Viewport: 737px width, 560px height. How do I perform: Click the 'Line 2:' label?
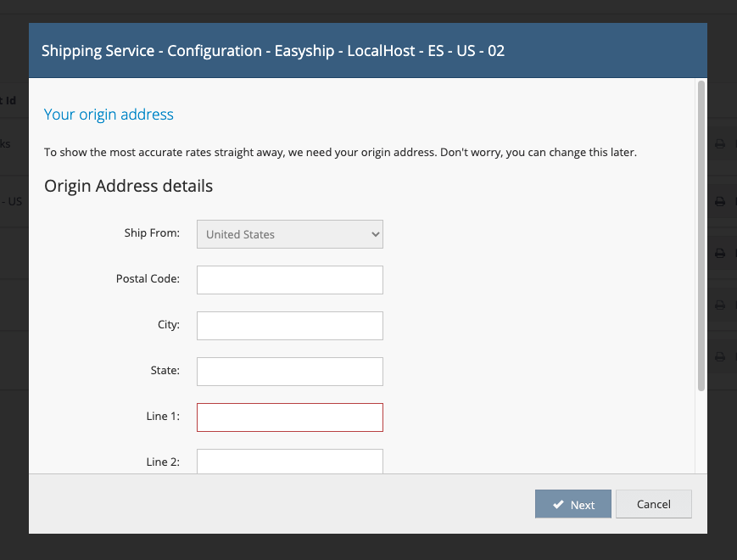click(163, 462)
